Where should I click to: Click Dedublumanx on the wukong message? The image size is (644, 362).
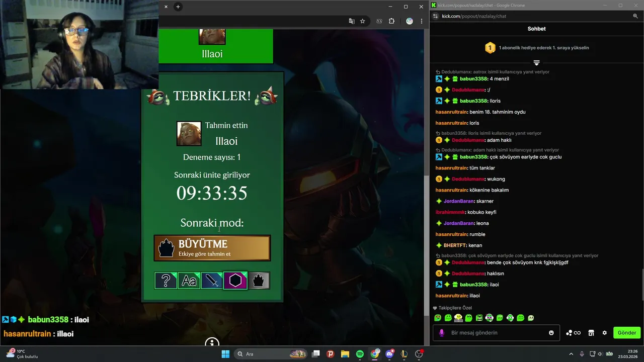point(468,179)
